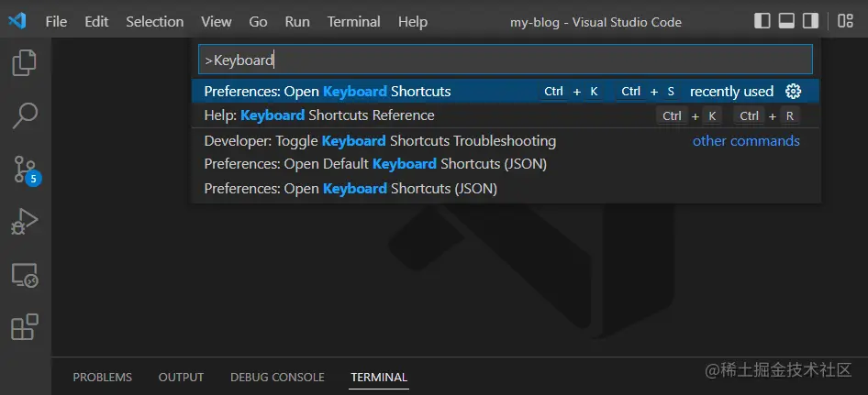Open the Run and Debug view
Viewport: 868px width, 395px height.
click(x=25, y=221)
